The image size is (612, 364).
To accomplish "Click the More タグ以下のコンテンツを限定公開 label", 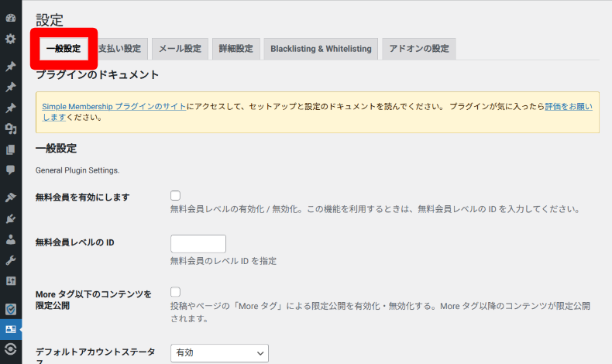I will 94,300.
